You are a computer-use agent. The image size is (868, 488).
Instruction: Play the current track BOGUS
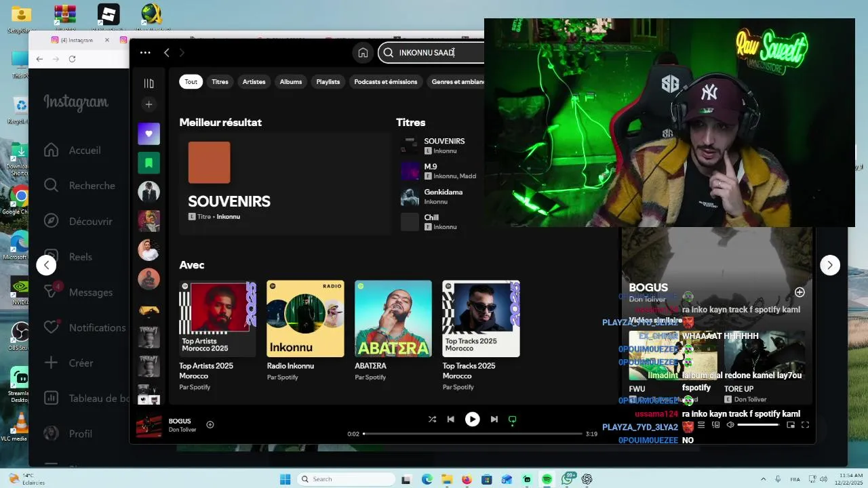pyautogui.click(x=472, y=420)
